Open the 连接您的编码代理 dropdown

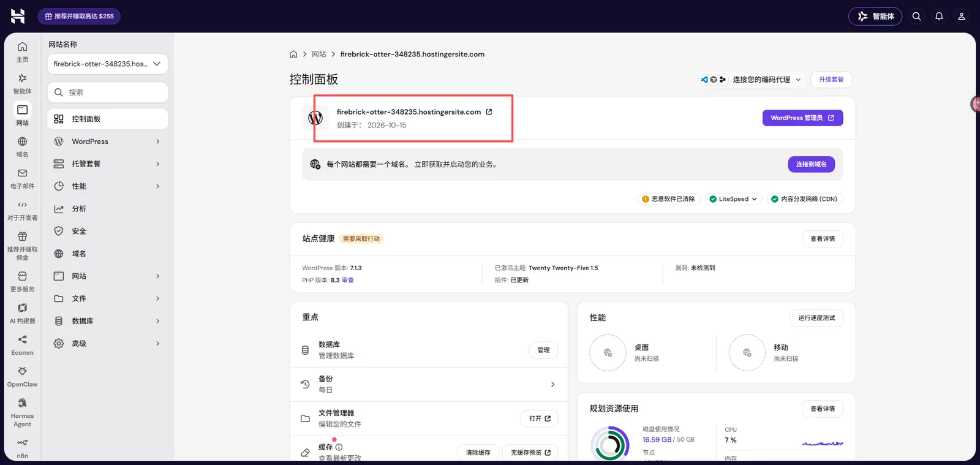[x=751, y=80]
